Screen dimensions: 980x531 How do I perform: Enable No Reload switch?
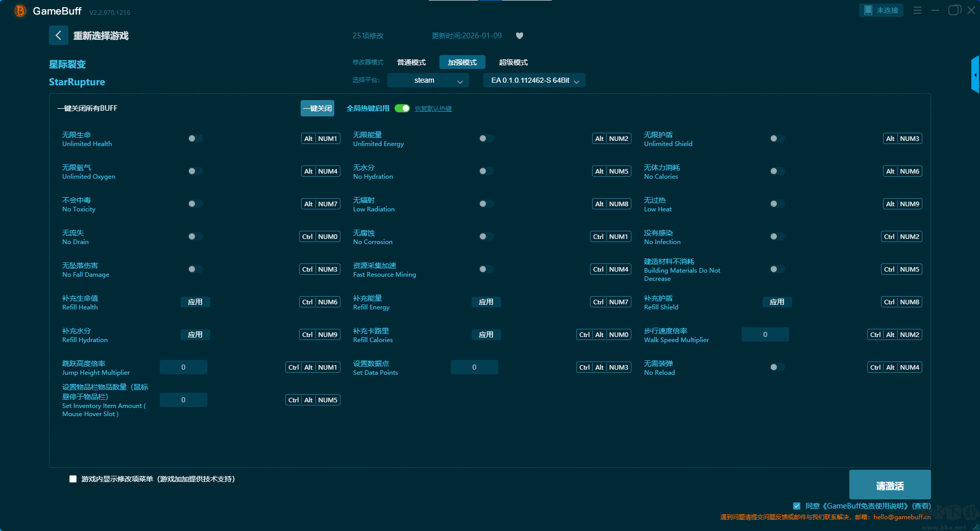(777, 367)
